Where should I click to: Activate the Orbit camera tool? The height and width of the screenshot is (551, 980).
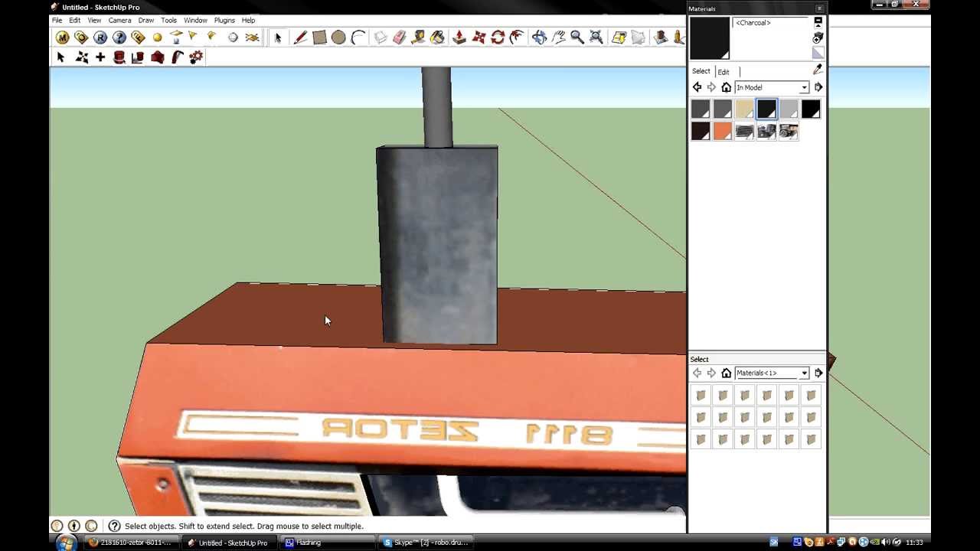(x=539, y=37)
